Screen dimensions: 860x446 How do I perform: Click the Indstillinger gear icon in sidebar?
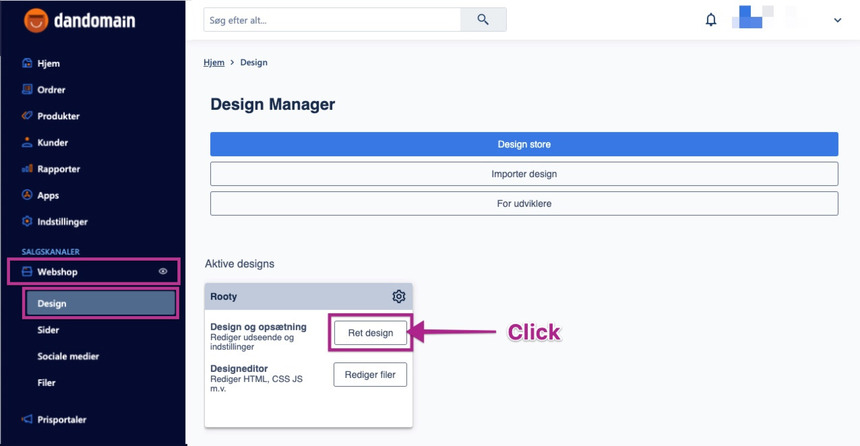pyautogui.click(x=27, y=221)
